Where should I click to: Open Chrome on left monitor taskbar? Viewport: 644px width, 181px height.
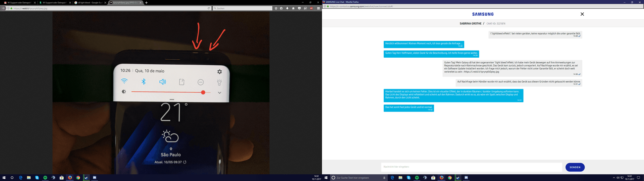pos(78,178)
